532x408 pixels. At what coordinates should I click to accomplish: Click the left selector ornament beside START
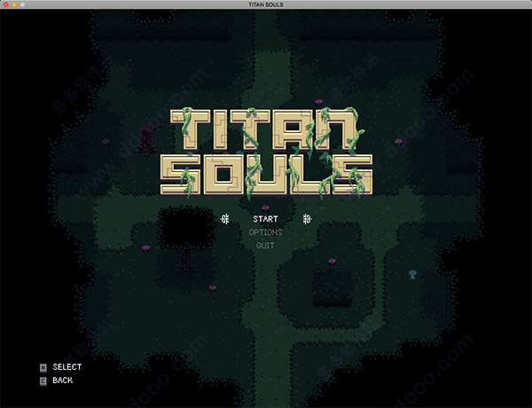(x=224, y=219)
